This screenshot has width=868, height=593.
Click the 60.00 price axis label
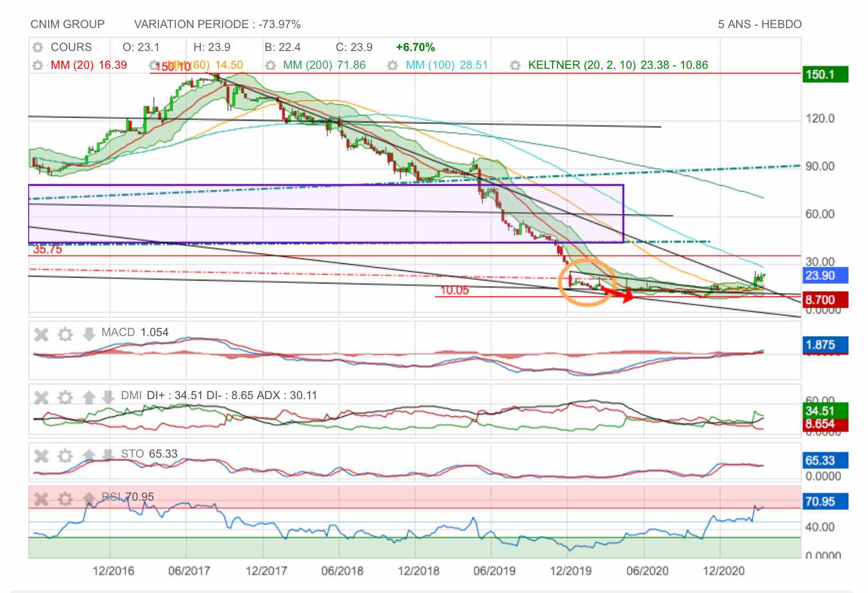(x=820, y=214)
